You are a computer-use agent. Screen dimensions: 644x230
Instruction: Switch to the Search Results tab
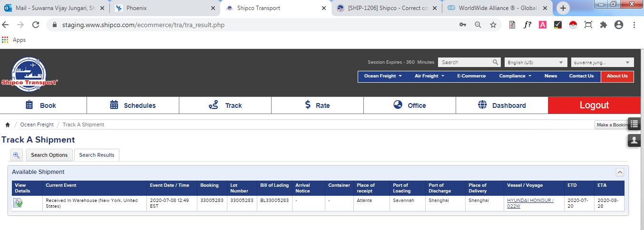point(97,155)
